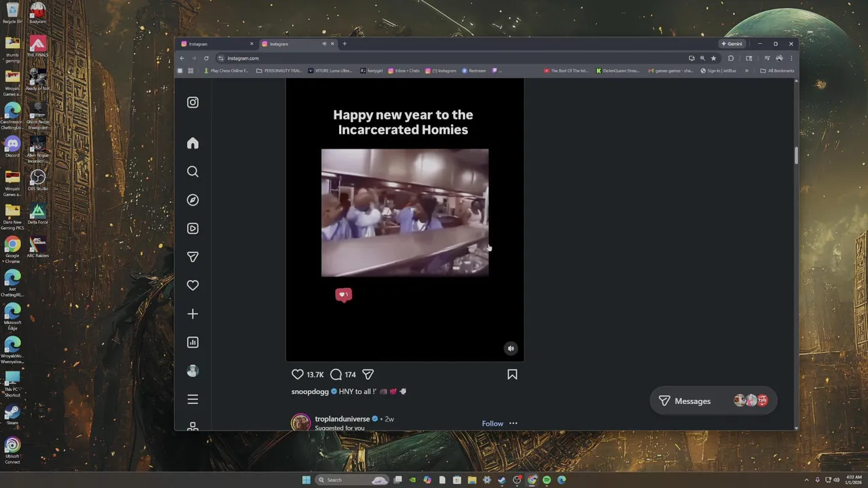Screen dimensions: 868x488
Task: Open the All Bookmarks folder
Action: (x=777, y=70)
